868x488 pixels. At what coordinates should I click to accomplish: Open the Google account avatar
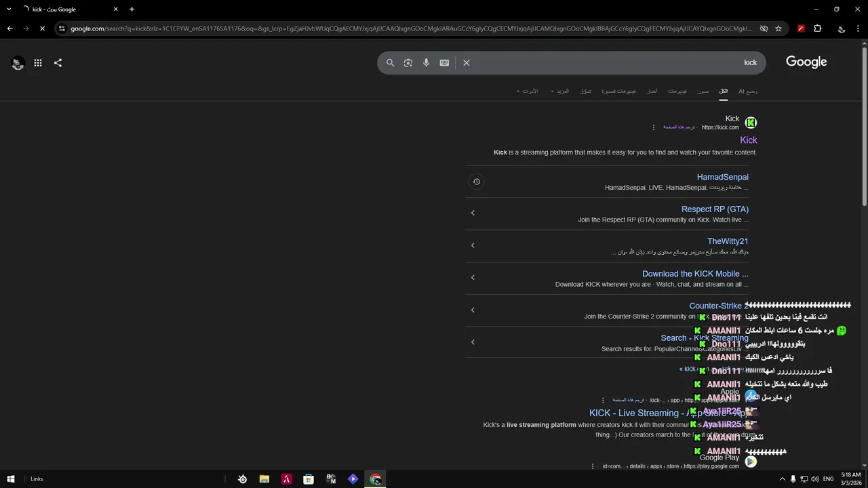[18, 63]
